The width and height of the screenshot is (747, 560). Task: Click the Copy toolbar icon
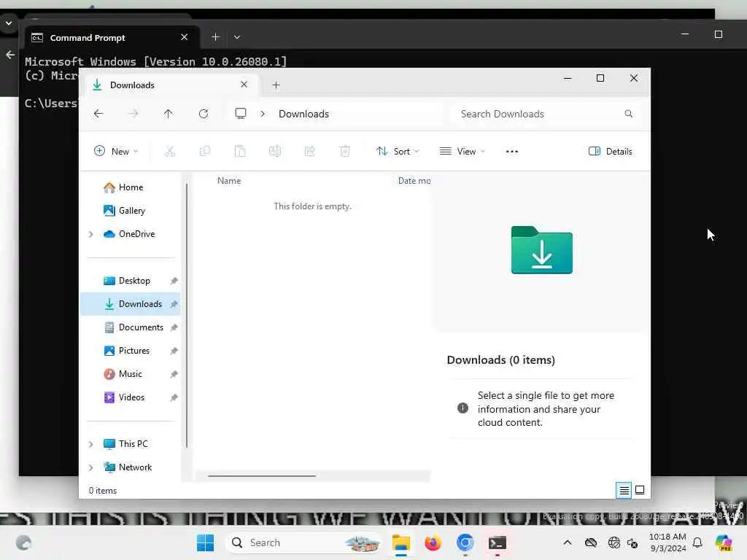(x=205, y=152)
